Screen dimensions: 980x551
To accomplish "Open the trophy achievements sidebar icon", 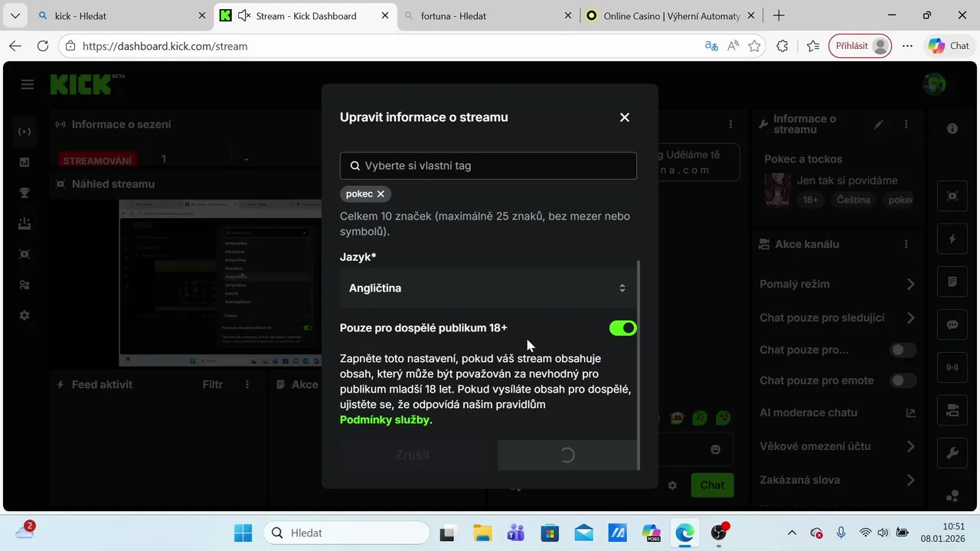I will tap(24, 193).
